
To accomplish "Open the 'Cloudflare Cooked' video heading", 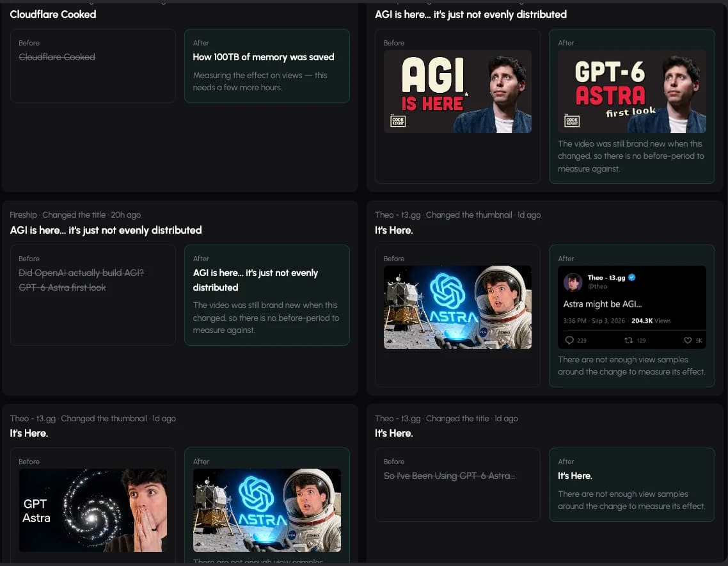I will coord(53,14).
